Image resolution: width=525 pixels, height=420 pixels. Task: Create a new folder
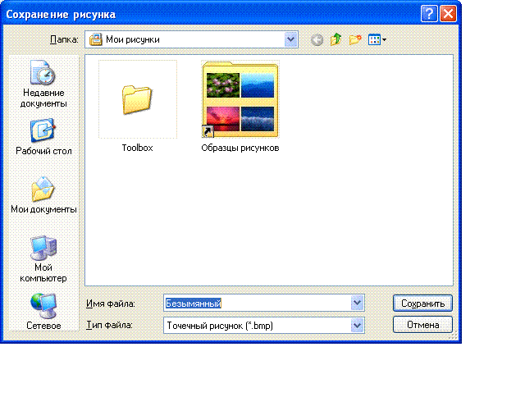click(x=355, y=39)
